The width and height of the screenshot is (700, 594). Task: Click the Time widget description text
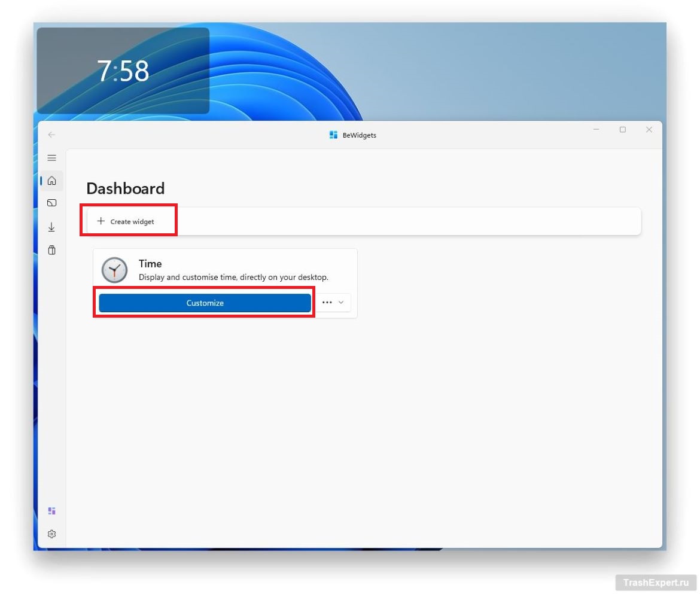point(233,278)
